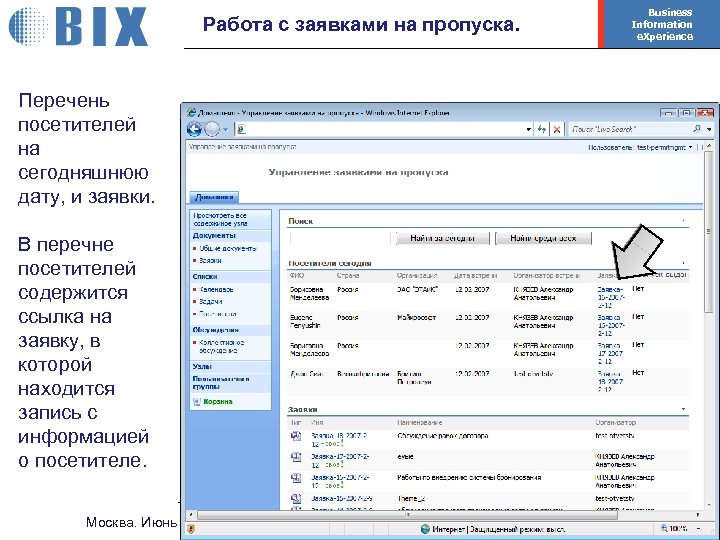Image resolution: width=720 pixels, height=540 pixels.
Task: Select the Майкрософт organization cell
Action: tap(416, 317)
